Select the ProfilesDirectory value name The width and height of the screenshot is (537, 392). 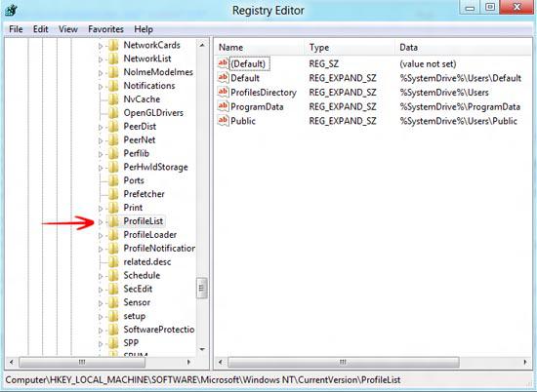pyautogui.click(x=264, y=93)
